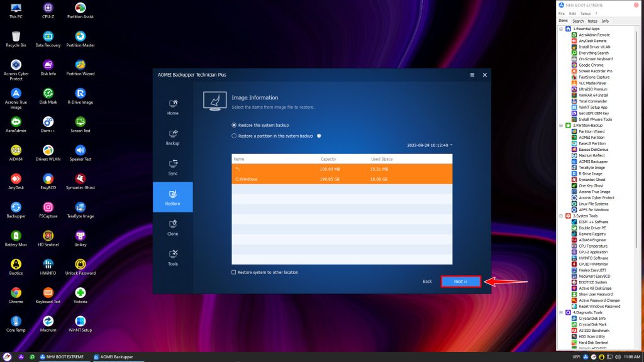Screen dimensions: 644x362
Task: Click volume icon in system tray
Action: click(618, 357)
